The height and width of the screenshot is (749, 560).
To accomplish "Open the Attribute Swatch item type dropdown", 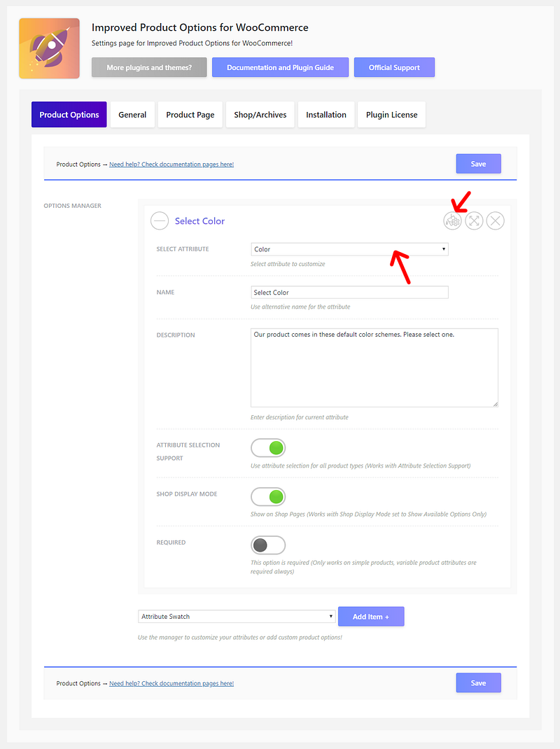I will [x=237, y=616].
